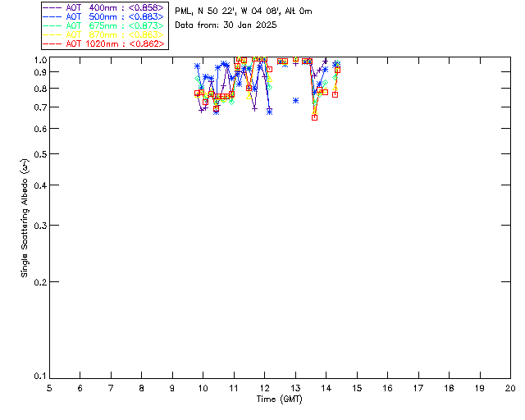The image size is (525, 420).
Task: Click the 'Data from: 30 Jan 2025' text
Action: point(226,25)
